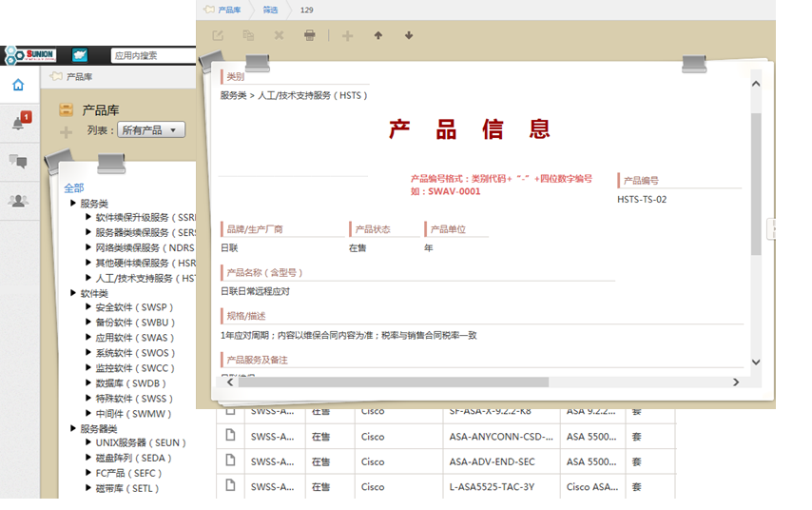812x510 pixels.
Task: Select 磁盘阵列 (SEDA) category
Action: tap(133, 459)
